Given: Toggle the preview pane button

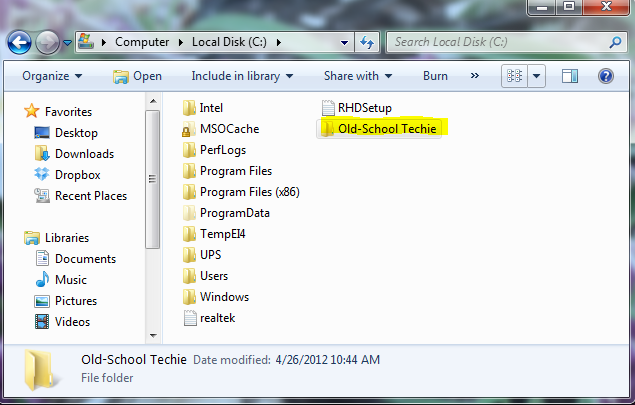Looking at the screenshot, I should (x=570, y=76).
